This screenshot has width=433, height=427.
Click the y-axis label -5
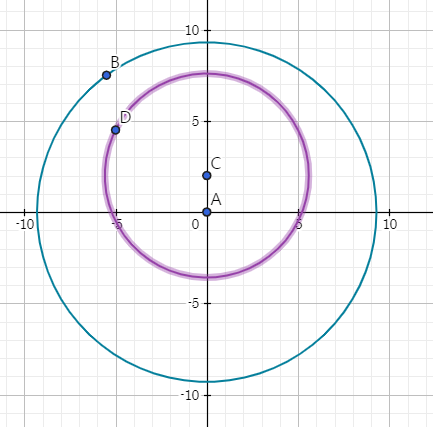pyautogui.click(x=194, y=304)
